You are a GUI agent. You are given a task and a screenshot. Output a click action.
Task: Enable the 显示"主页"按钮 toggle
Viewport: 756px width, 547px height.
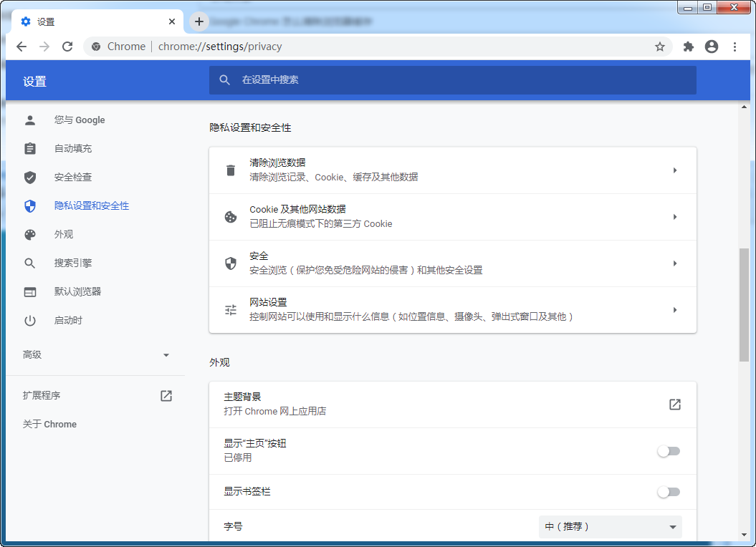669,451
